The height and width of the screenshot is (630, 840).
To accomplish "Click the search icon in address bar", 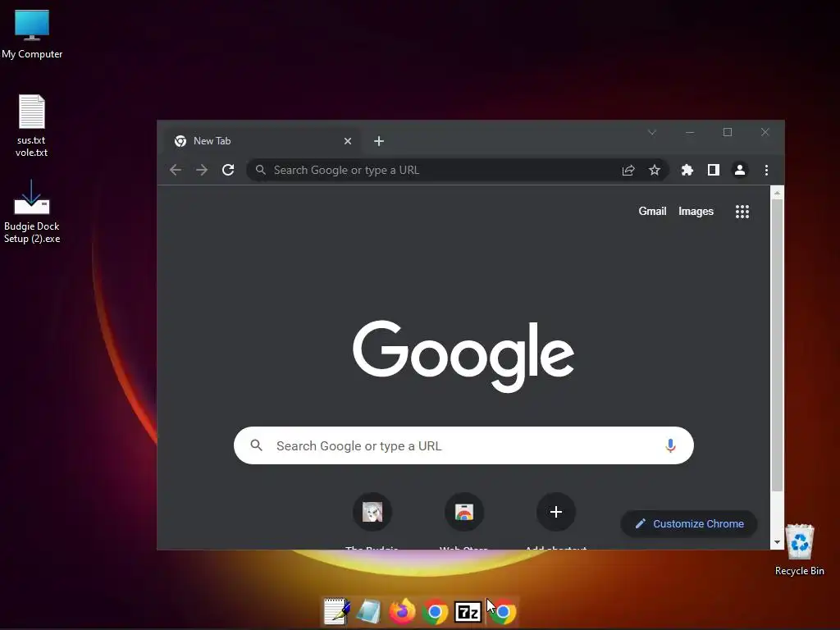I will pos(260,170).
